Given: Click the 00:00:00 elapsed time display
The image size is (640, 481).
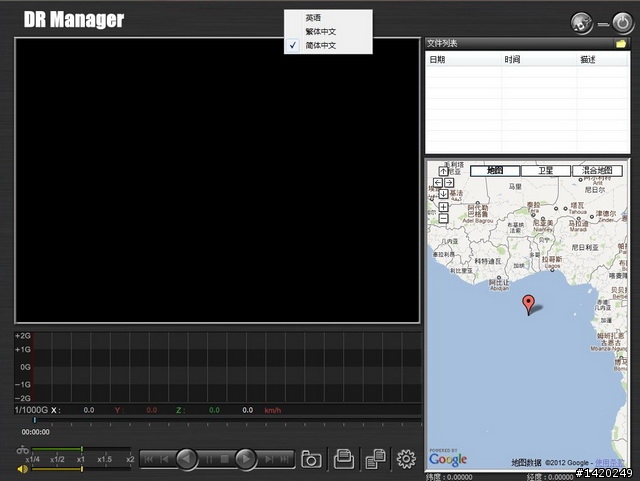Looking at the screenshot, I should pyautogui.click(x=36, y=432).
